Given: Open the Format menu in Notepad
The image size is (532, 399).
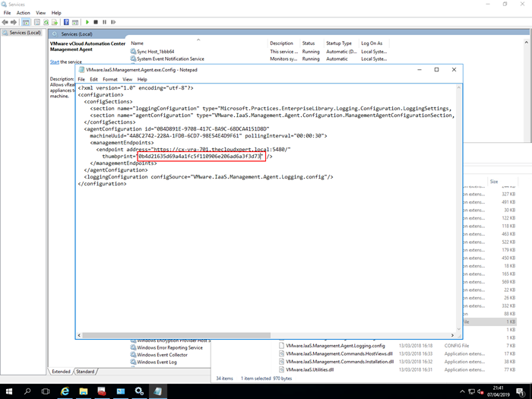Looking at the screenshot, I should click(x=110, y=79).
